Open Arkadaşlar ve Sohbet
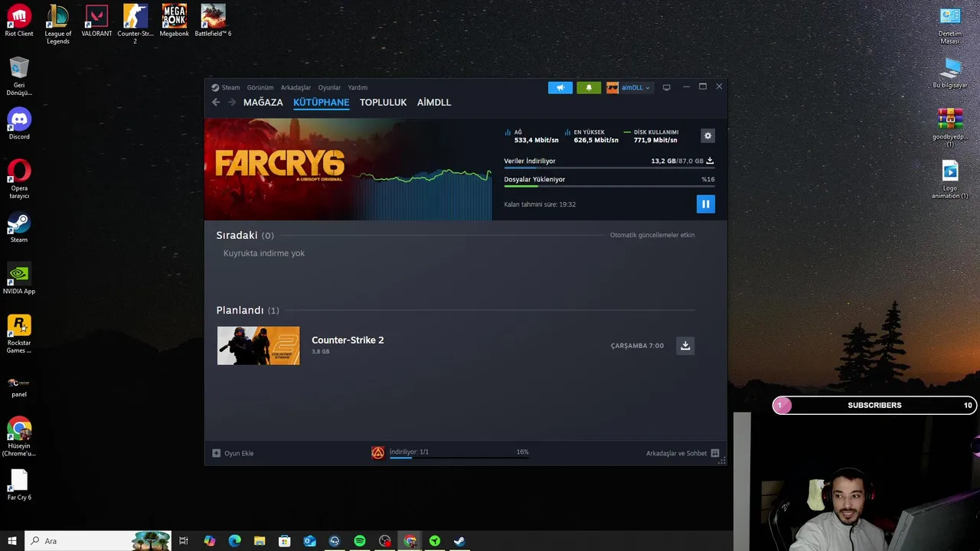The image size is (980, 551). point(682,453)
